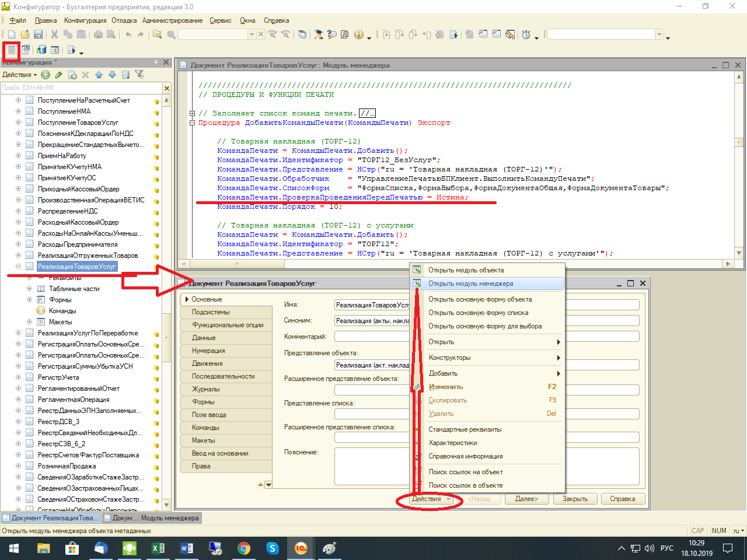
Task: Collapse the ДобавитьКомандыПечати procedure in the code
Action: click(192, 123)
